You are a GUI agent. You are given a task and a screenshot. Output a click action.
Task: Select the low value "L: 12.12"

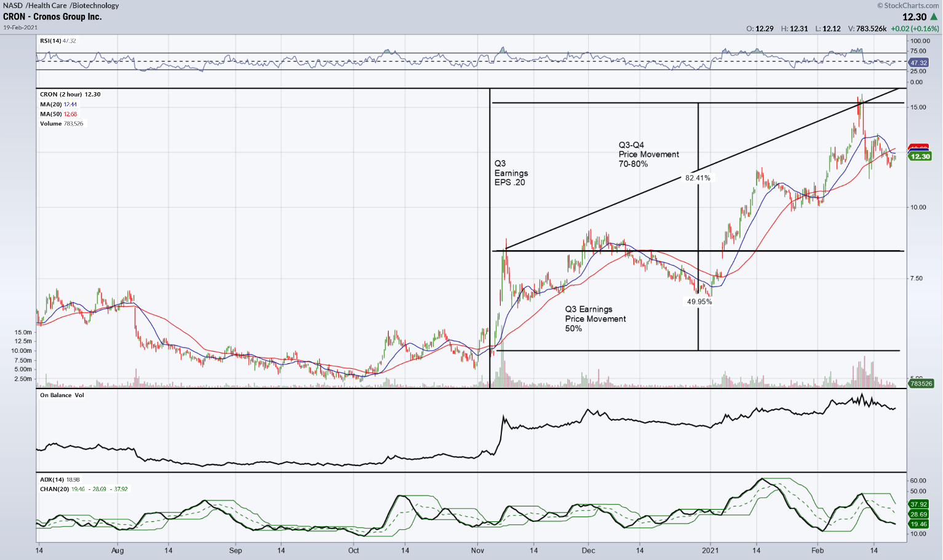(828, 29)
